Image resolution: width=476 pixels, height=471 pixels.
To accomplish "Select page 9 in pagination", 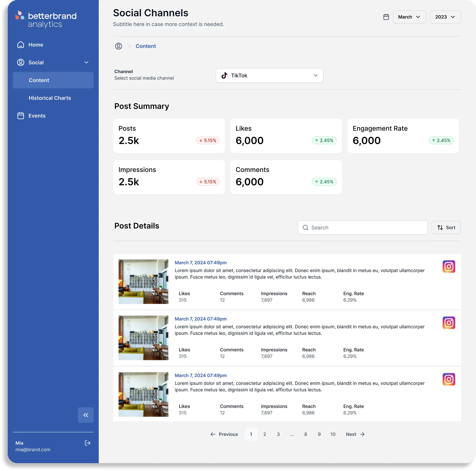I will [x=319, y=434].
